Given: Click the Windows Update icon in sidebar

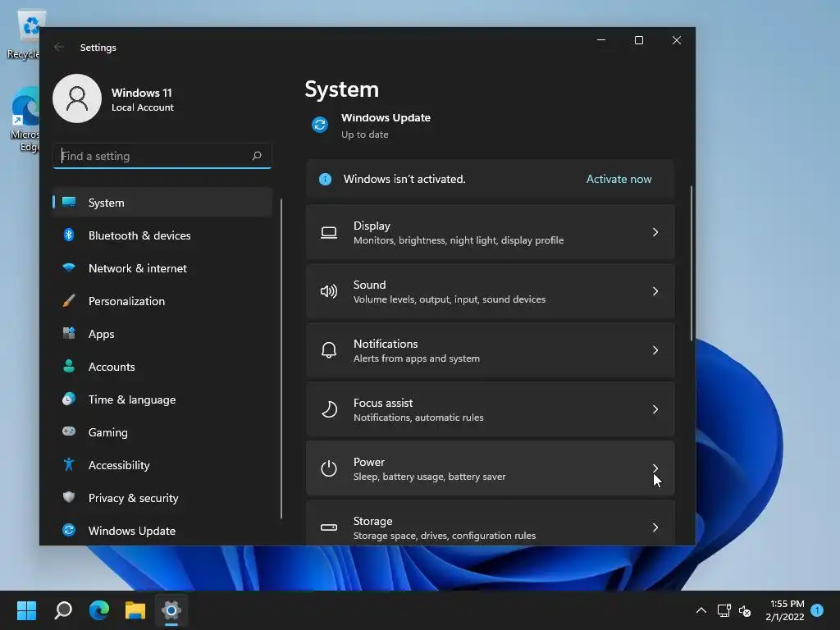Looking at the screenshot, I should (x=69, y=530).
